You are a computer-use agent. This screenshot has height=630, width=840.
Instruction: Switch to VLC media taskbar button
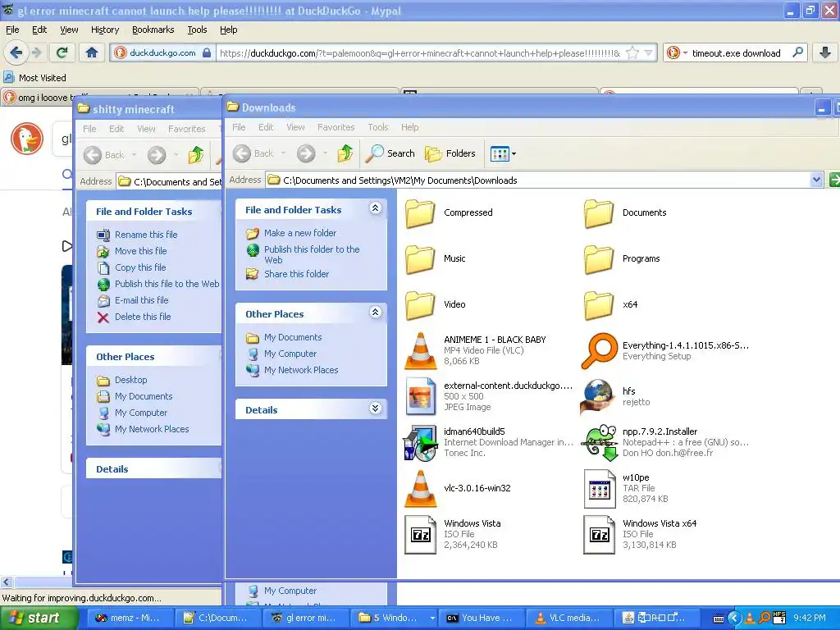(x=568, y=619)
